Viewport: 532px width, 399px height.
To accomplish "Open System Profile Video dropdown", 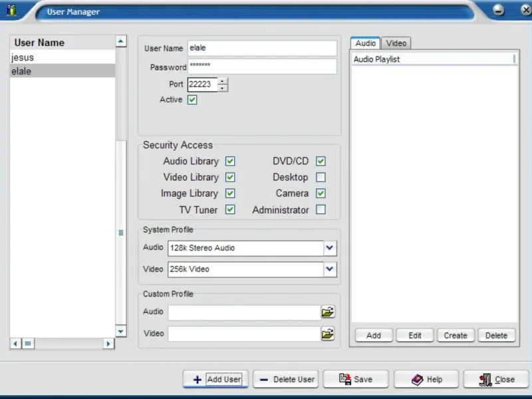I will [329, 269].
